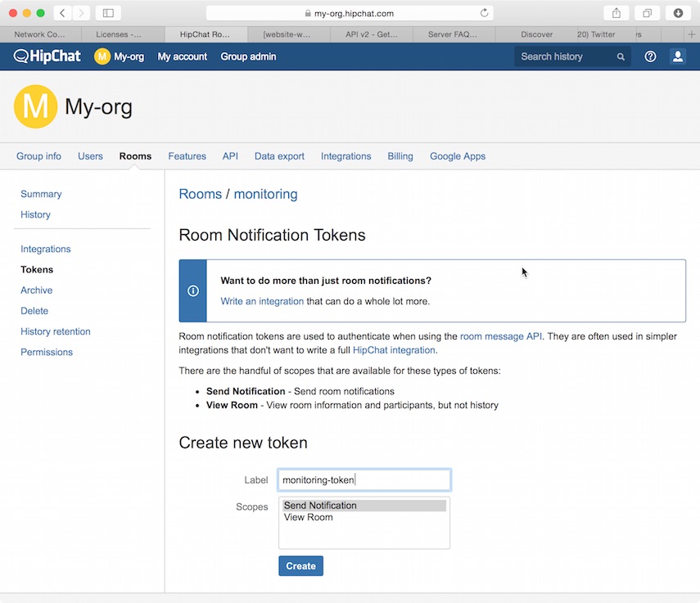Open History retention in the sidebar

(55, 331)
